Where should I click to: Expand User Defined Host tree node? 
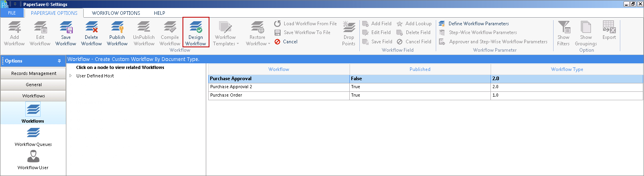tap(71, 76)
